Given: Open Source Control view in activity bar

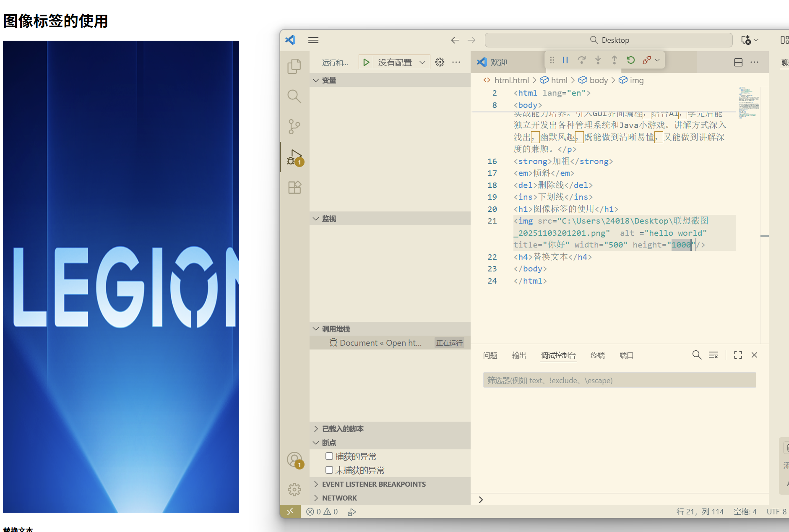Looking at the screenshot, I should 294,127.
